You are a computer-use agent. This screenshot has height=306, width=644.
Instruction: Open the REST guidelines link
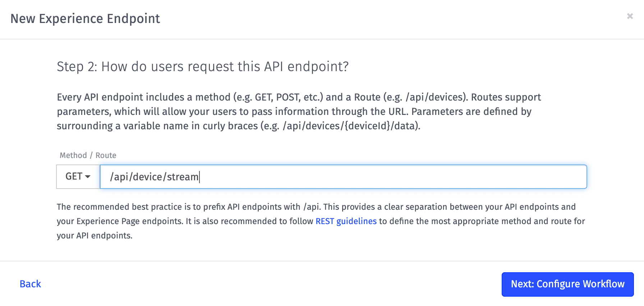click(346, 221)
